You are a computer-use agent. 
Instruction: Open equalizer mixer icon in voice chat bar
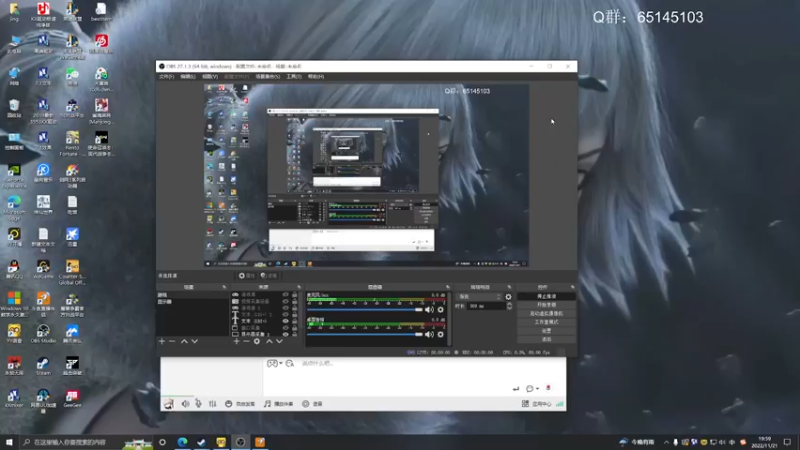[213, 404]
